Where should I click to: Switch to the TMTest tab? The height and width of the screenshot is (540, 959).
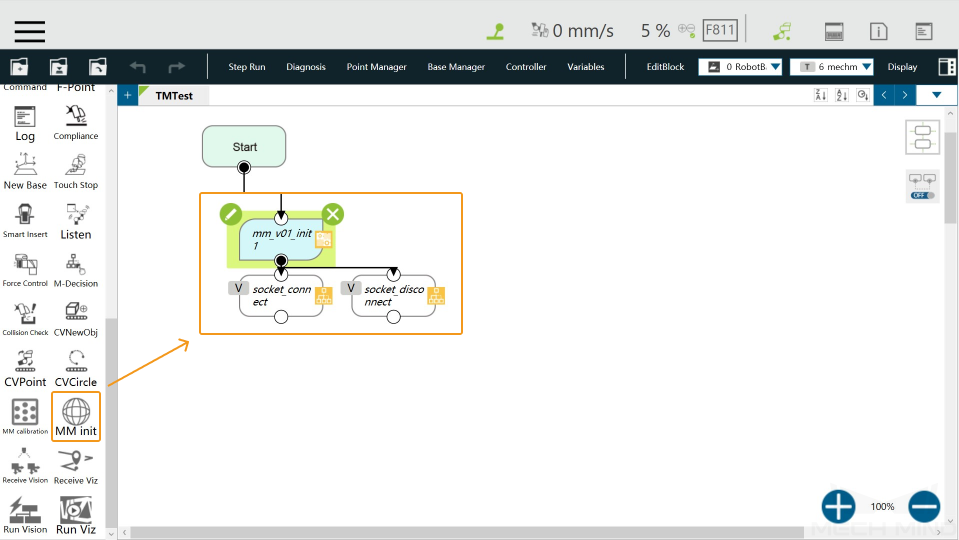tap(174, 95)
